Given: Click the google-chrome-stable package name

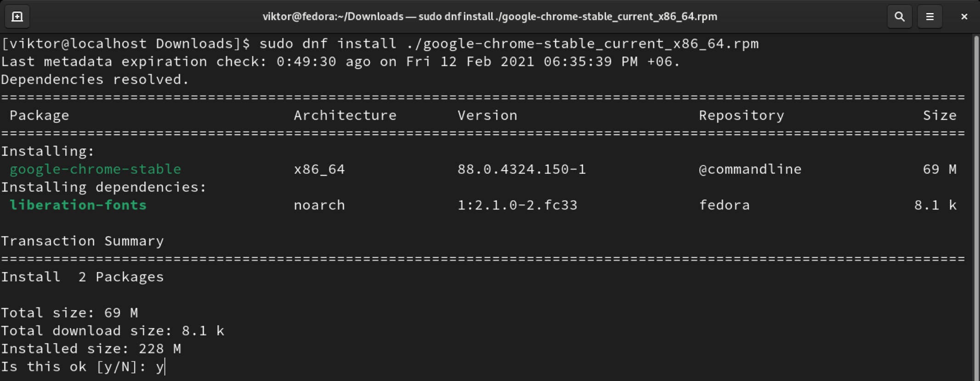Looking at the screenshot, I should [95, 169].
